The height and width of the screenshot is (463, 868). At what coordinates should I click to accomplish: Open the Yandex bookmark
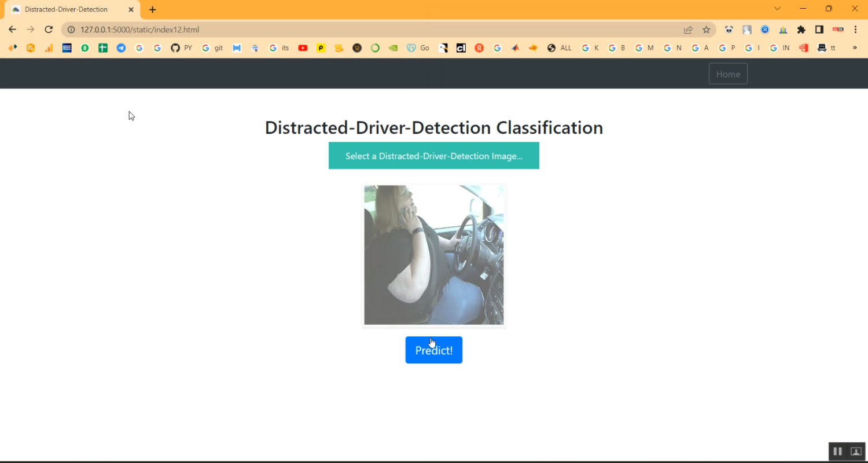tap(479, 48)
